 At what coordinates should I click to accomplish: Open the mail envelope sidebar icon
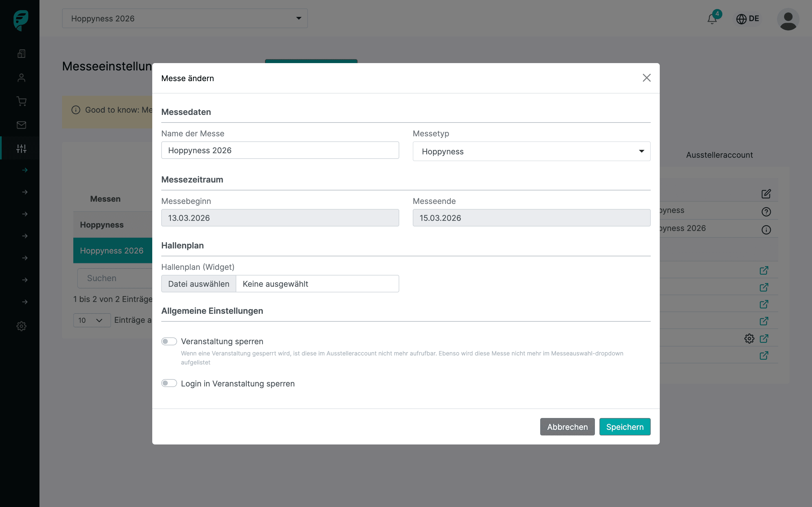pos(21,125)
